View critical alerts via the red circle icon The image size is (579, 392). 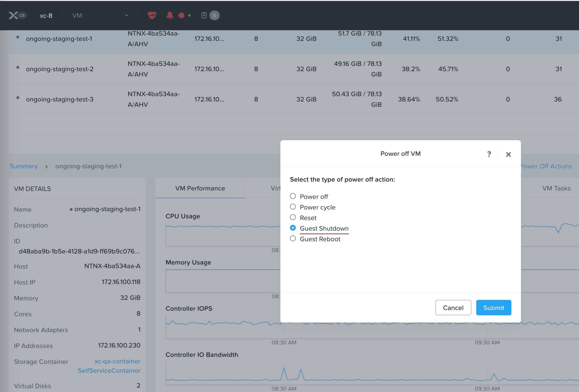point(182,15)
